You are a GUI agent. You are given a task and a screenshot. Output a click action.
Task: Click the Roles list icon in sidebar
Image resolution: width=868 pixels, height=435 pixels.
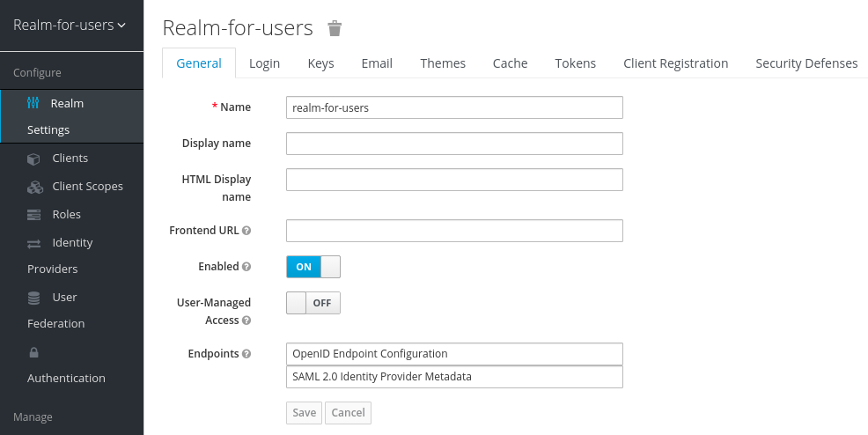pos(34,215)
